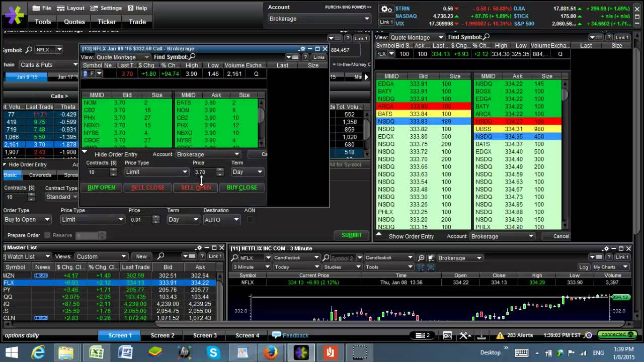Toggle the AON checkbox
The image size is (644, 362).
pos(250,220)
